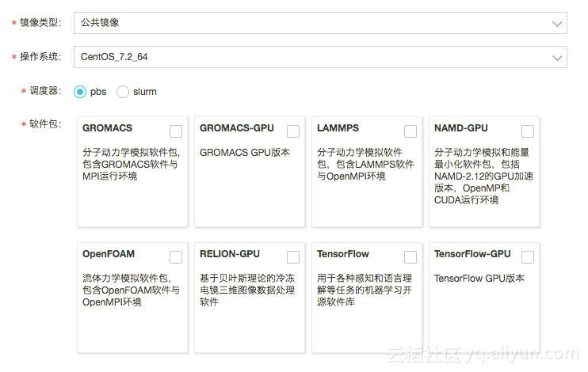Screen dimensions: 588x372
Task: Expand the 操作系统 dropdown arrow
Action: click(x=557, y=58)
